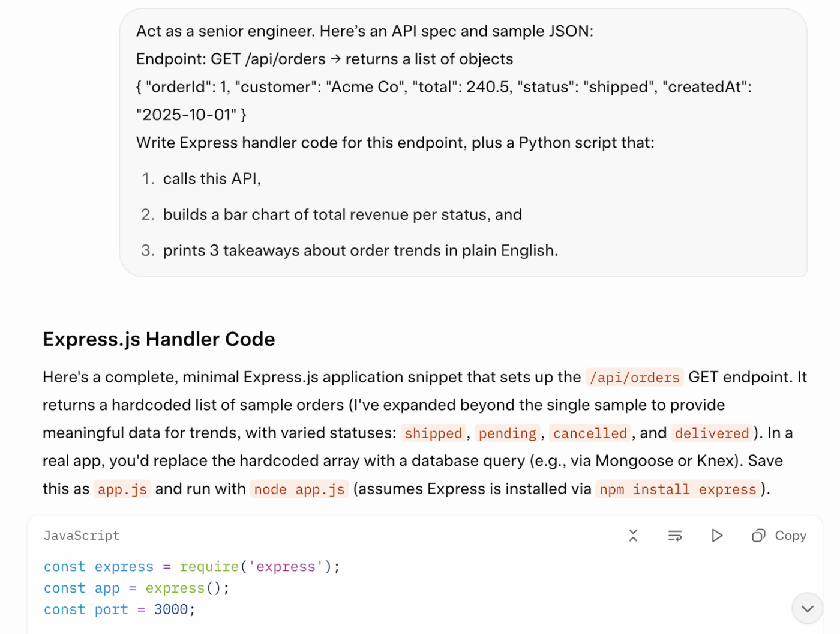
Task: Click the /api/orders inline code chip
Action: pyautogui.click(x=634, y=377)
